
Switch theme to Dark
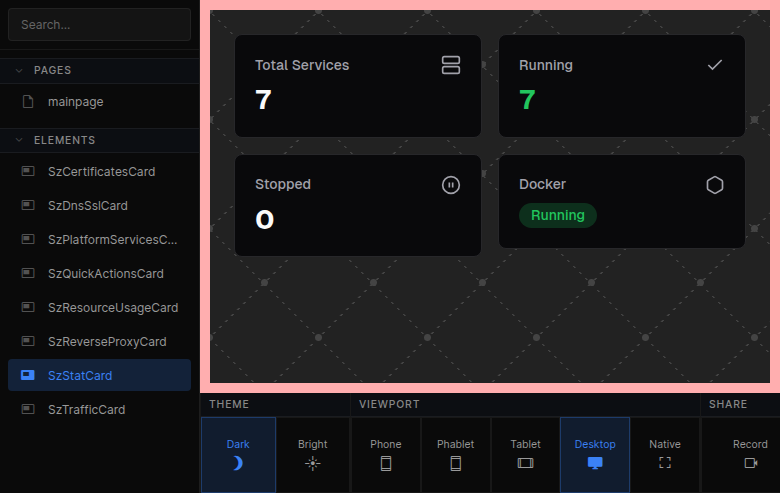click(x=238, y=454)
